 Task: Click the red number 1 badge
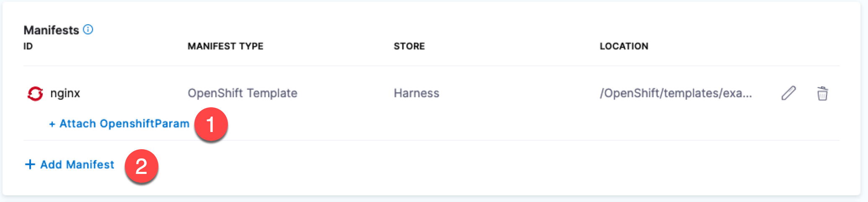(x=211, y=124)
